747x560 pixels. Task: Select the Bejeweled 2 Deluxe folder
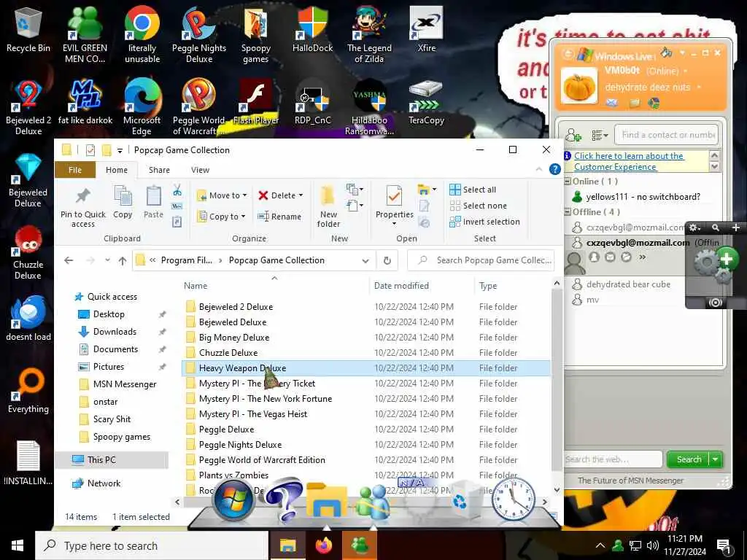point(236,307)
